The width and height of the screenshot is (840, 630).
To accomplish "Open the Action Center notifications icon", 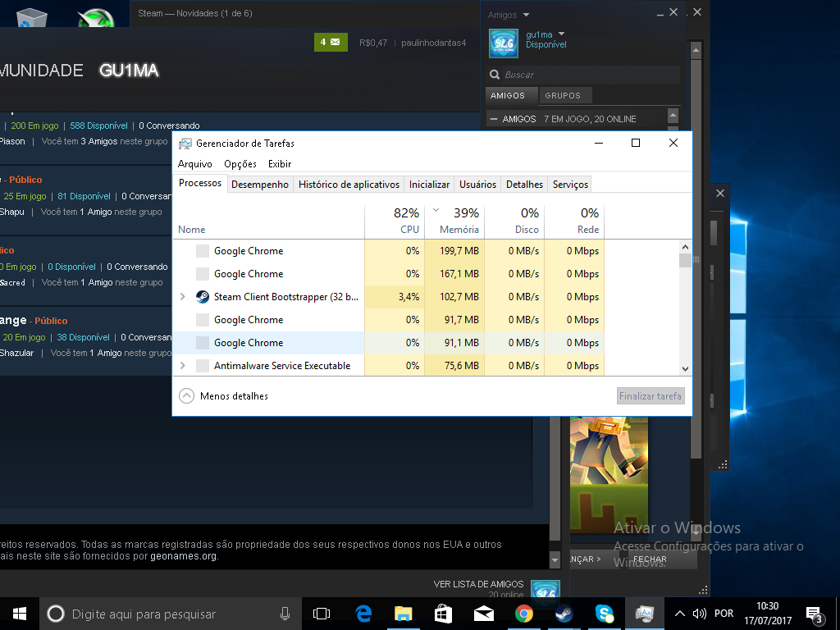I will pyautogui.click(x=815, y=615).
